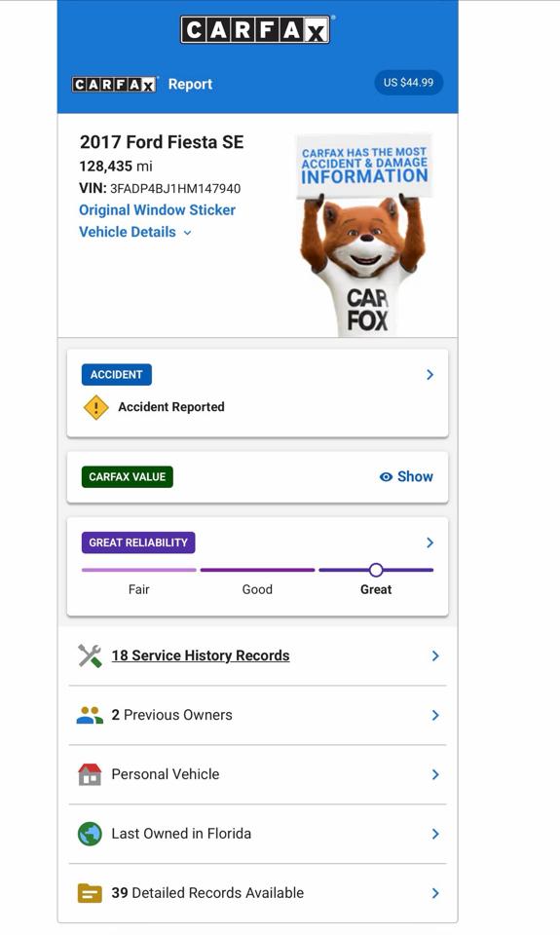The image size is (560, 935).
Task: Open the Great Reliability section chevron
Action: 430,542
